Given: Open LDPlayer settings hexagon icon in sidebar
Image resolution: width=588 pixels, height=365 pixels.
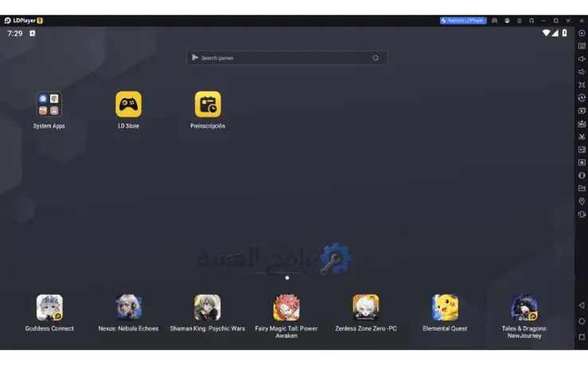Looking at the screenshot, I should (582, 33).
